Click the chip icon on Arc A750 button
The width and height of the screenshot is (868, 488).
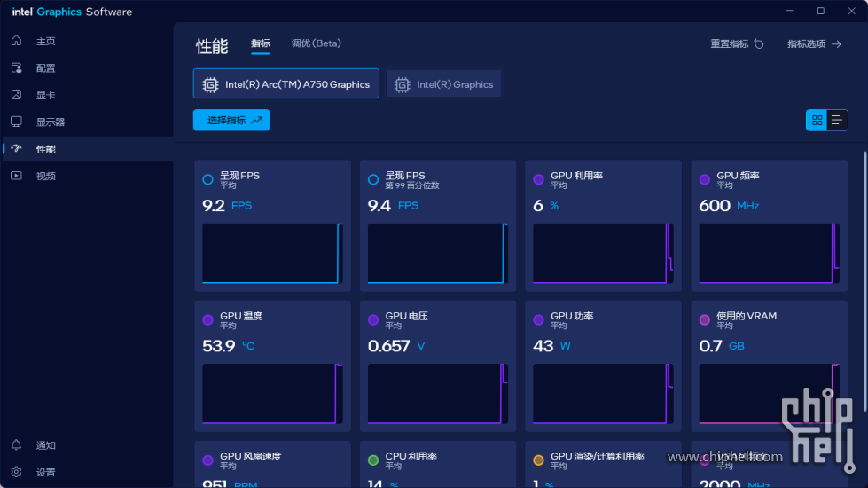[210, 85]
